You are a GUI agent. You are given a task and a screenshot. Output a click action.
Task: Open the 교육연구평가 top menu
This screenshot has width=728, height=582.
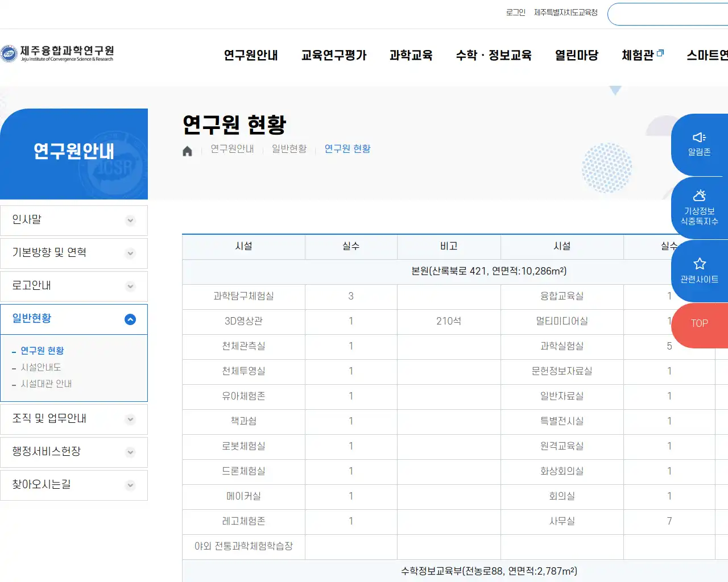pos(334,55)
